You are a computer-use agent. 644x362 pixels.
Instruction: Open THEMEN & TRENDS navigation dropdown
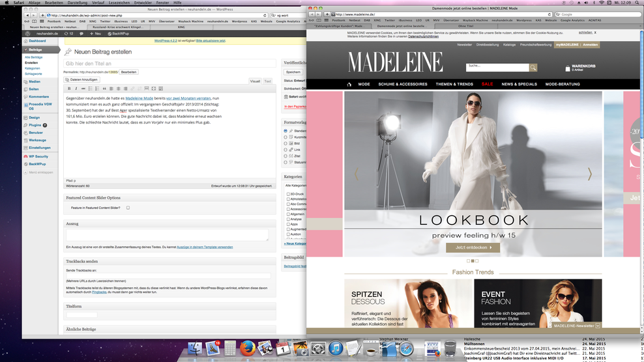point(454,84)
